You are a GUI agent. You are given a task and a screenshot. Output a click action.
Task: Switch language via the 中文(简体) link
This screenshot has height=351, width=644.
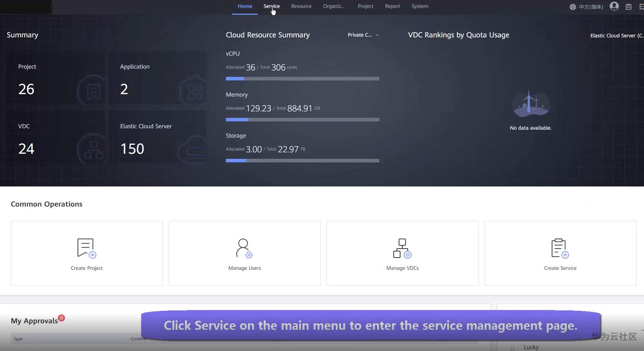click(591, 7)
